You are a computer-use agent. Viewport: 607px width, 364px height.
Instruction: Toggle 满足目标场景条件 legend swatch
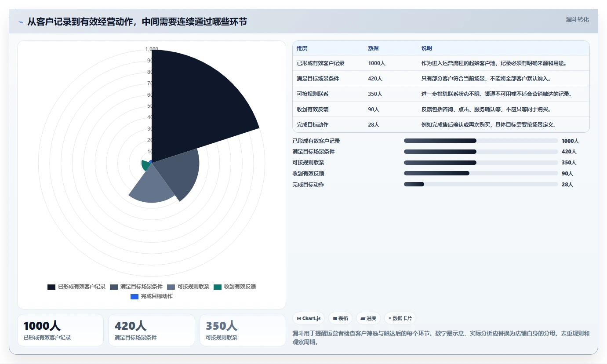114,287
